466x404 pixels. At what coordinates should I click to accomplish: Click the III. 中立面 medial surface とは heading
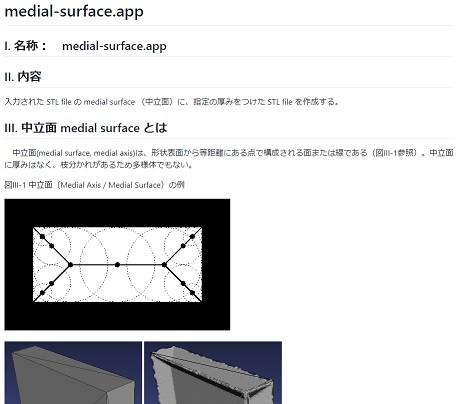tap(86, 128)
